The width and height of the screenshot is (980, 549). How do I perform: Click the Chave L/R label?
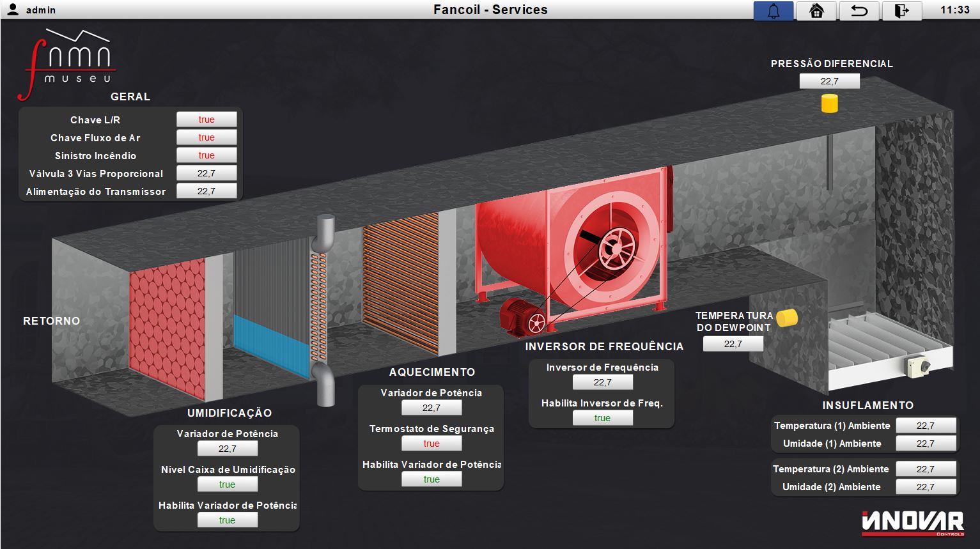(x=95, y=120)
